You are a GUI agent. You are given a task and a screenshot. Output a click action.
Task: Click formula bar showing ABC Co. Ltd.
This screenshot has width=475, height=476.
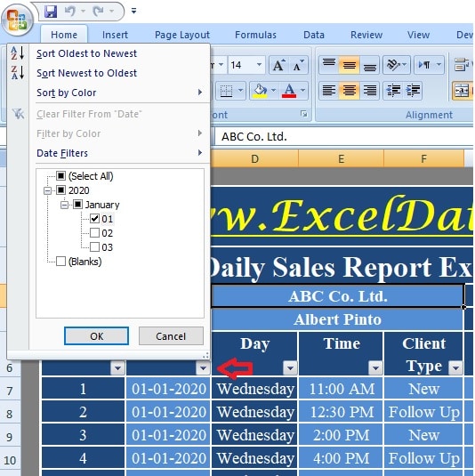344,137
